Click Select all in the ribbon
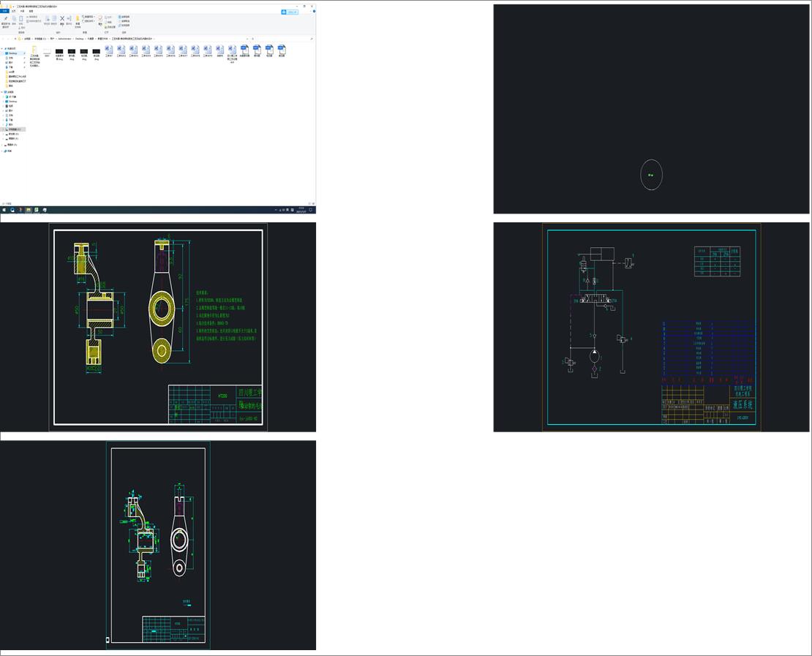The image size is (812, 656). coord(124,17)
